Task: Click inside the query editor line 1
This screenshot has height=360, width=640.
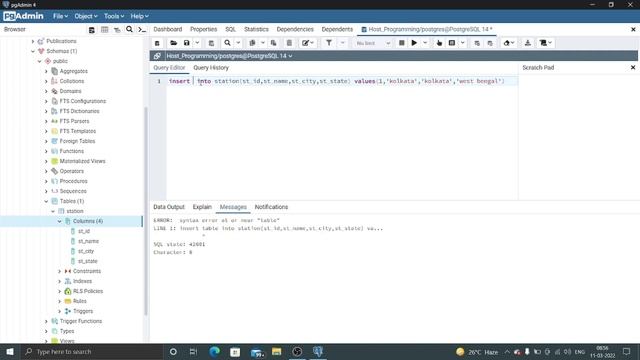Action: point(342,81)
